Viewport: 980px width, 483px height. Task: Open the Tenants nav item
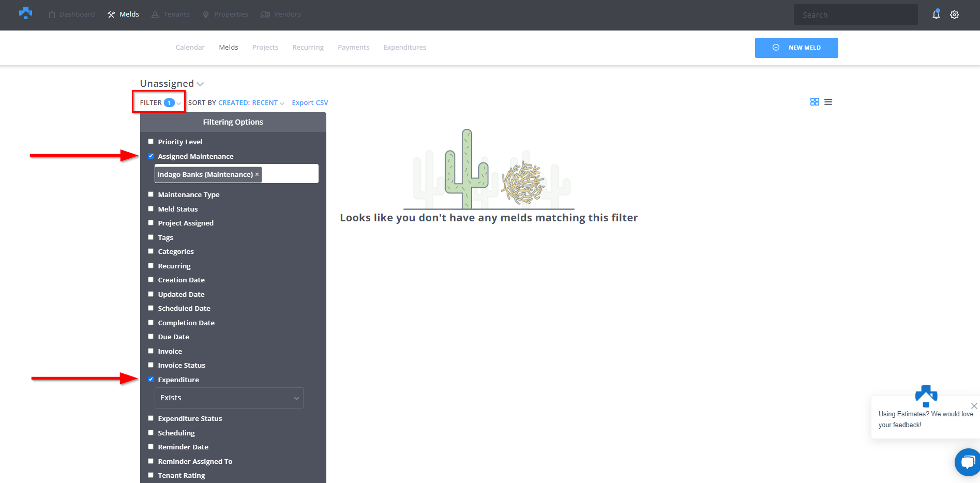pyautogui.click(x=171, y=14)
